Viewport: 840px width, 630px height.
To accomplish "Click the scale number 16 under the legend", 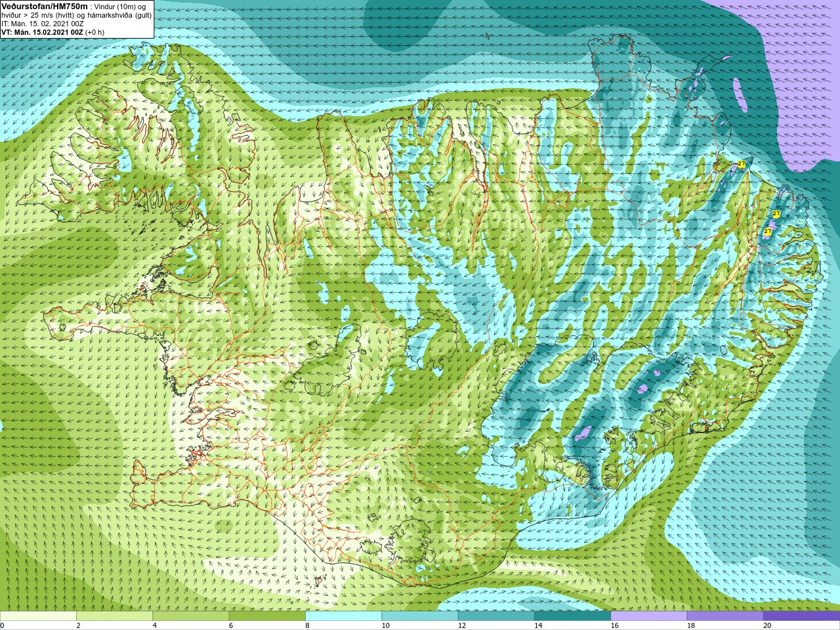I will point(614,625).
